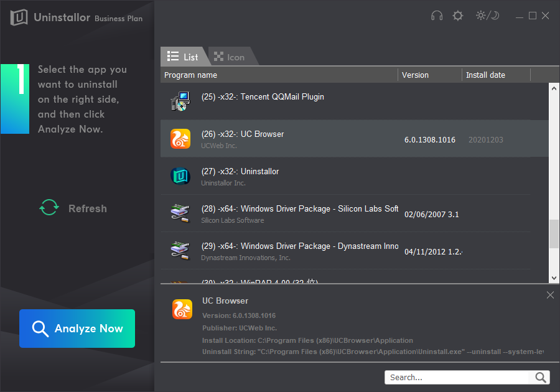Click the UC Browser version 6.0.1308.1016 cell
The height and width of the screenshot is (392, 560).
tap(429, 140)
